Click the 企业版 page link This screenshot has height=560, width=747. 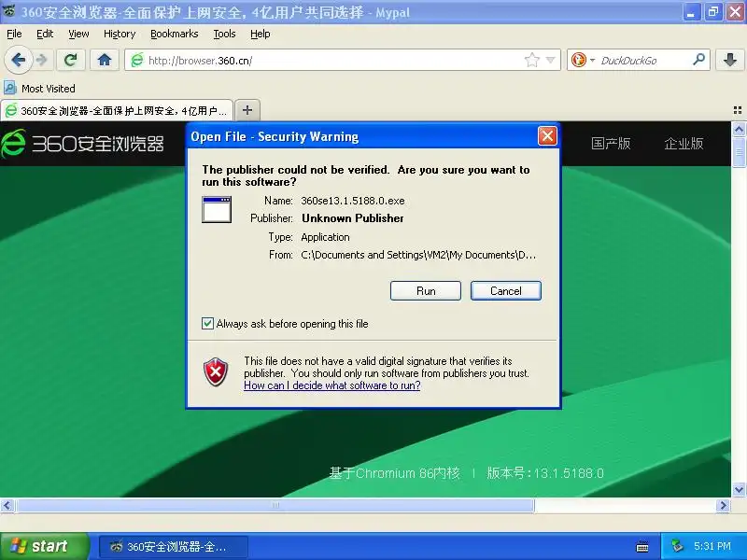684,144
